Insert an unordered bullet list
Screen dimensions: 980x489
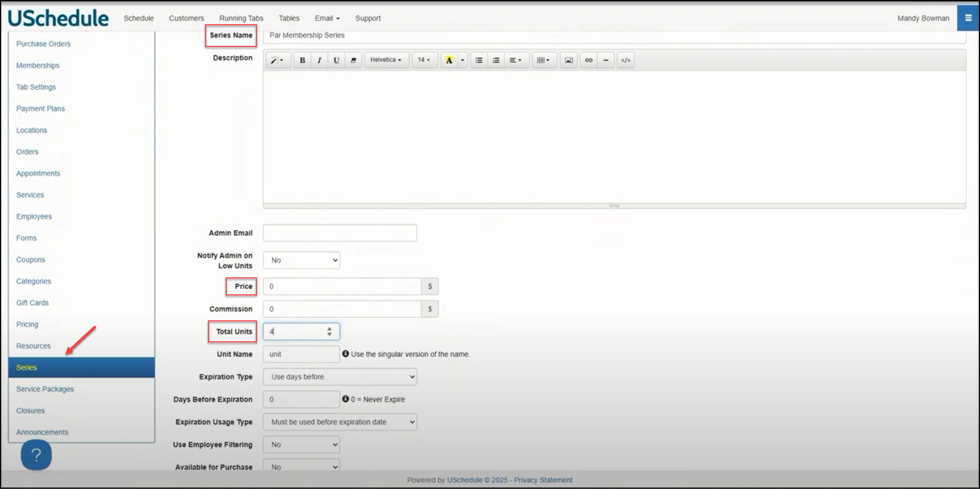[479, 60]
